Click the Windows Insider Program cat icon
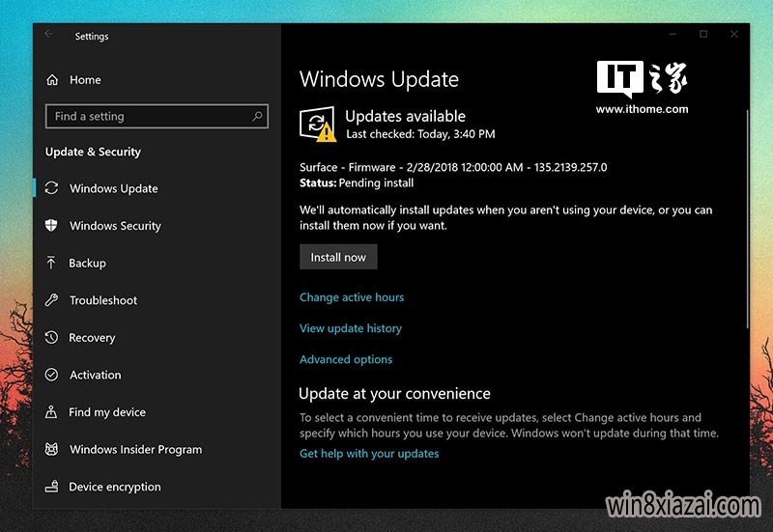 tap(51, 449)
